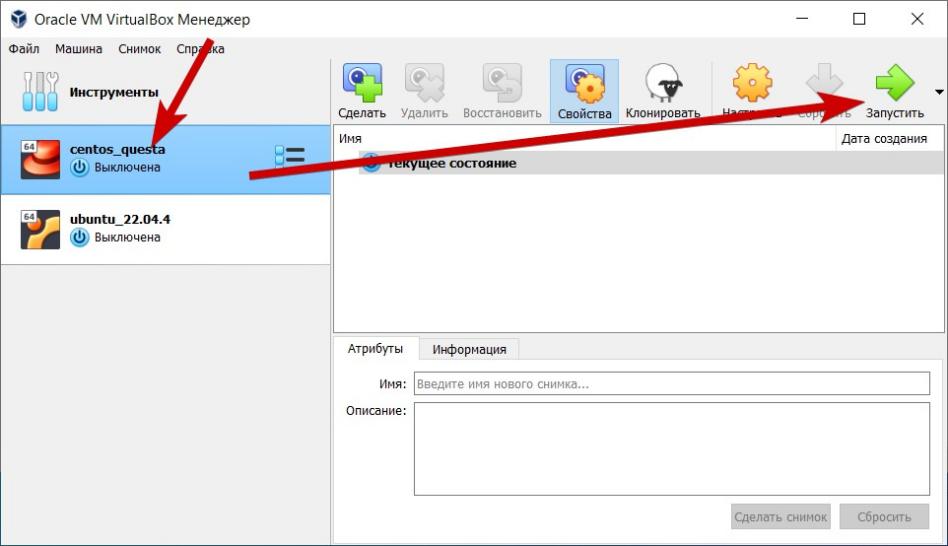Image resolution: width=948 pixels, height=546 pixels.
Task: Click the Сделать снимок button
Action: click(x=781, y=517)
